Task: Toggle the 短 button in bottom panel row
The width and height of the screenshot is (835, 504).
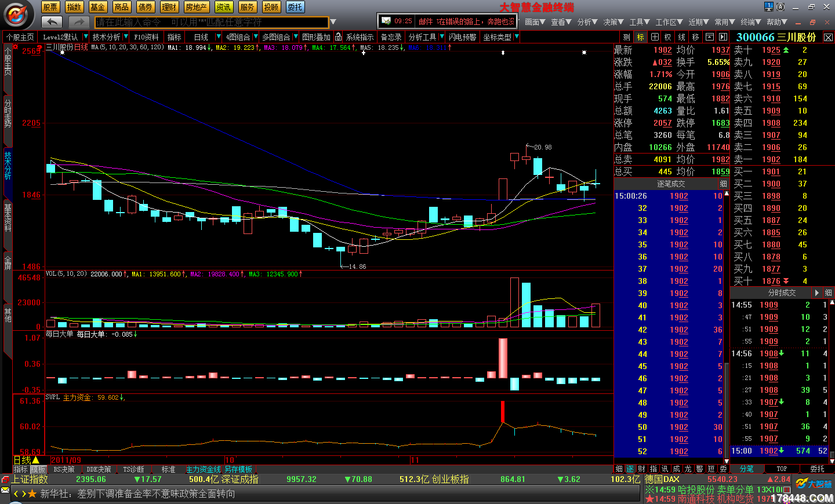Action: coord(711,469)
